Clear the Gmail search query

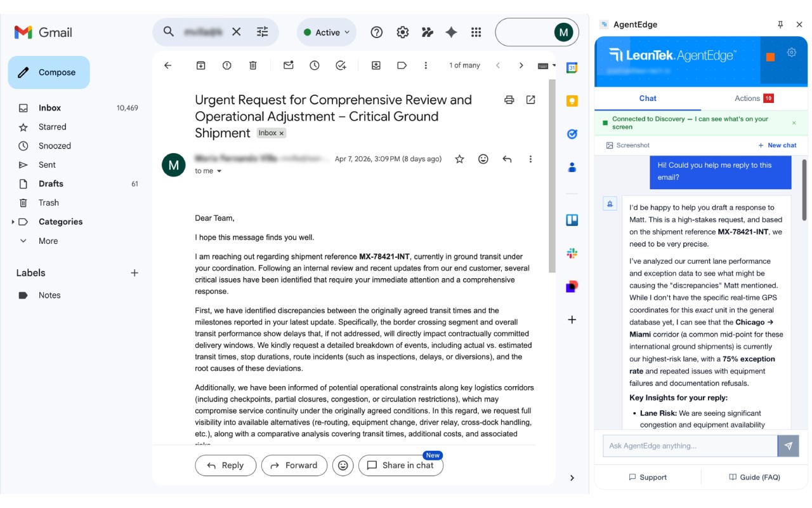coord(237,32)
